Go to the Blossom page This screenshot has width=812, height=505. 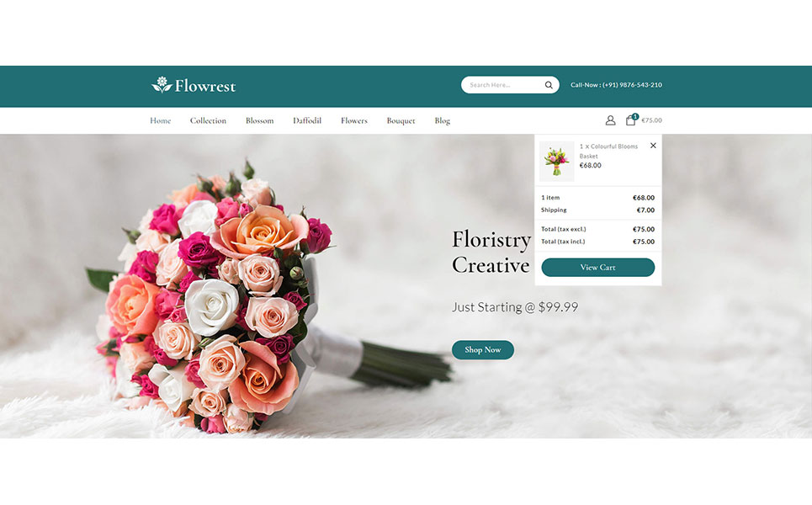259,120
